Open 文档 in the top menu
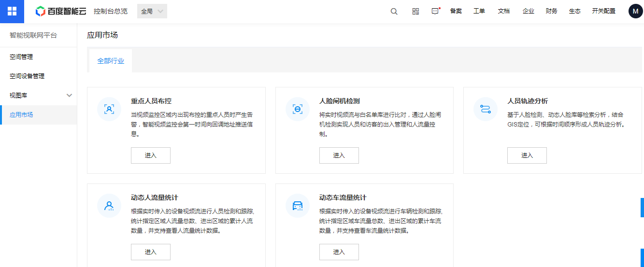The height and width of the screenshot is (267, 644). pyautogui.click(x=504, y=11)
